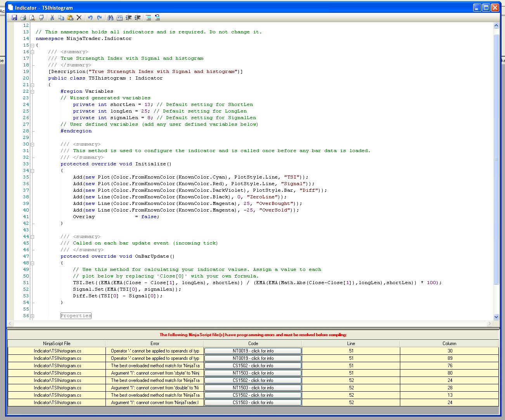Collapse the Variables region at line 22
Viewport: 505px width, 420px height.
click(x=33, y=92)
